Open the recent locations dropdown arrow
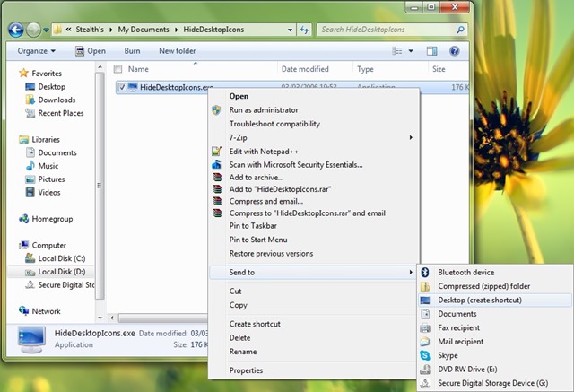The width and height of the screenshot is (574, 392). click(46, 30)
